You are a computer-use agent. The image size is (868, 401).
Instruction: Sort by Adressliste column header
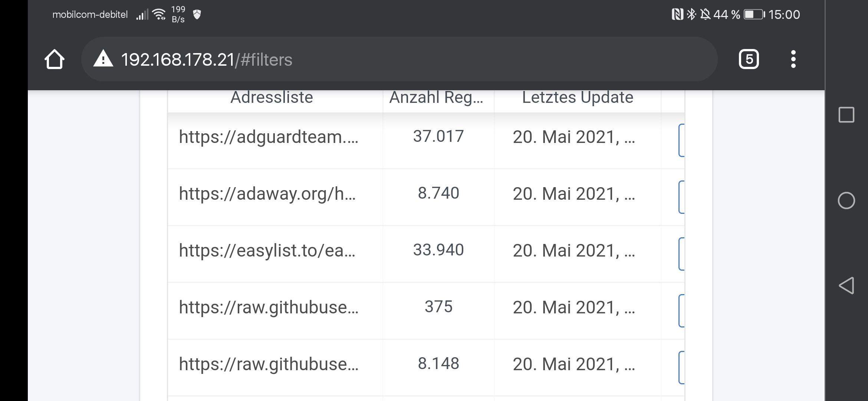coord(272,97)
